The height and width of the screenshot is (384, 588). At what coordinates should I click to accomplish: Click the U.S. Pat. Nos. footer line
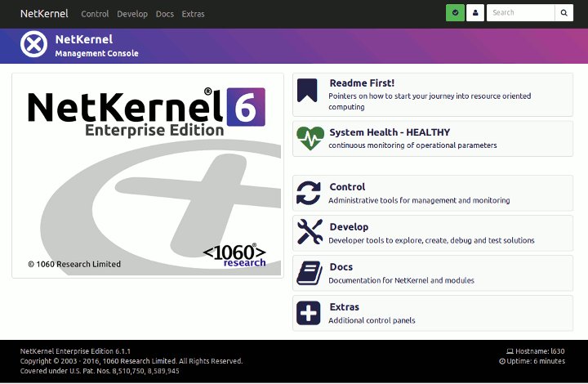point(100,371)
